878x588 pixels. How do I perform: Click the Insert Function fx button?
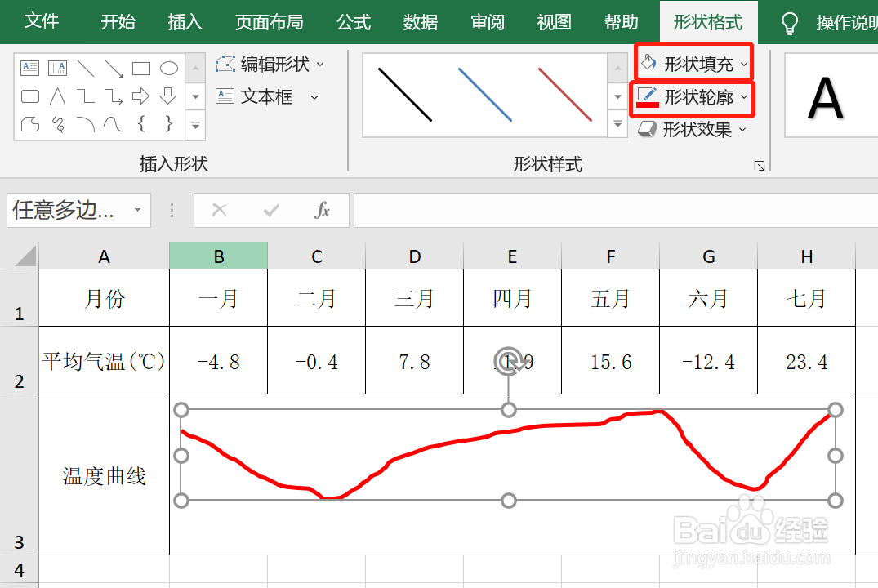(322, 210)
